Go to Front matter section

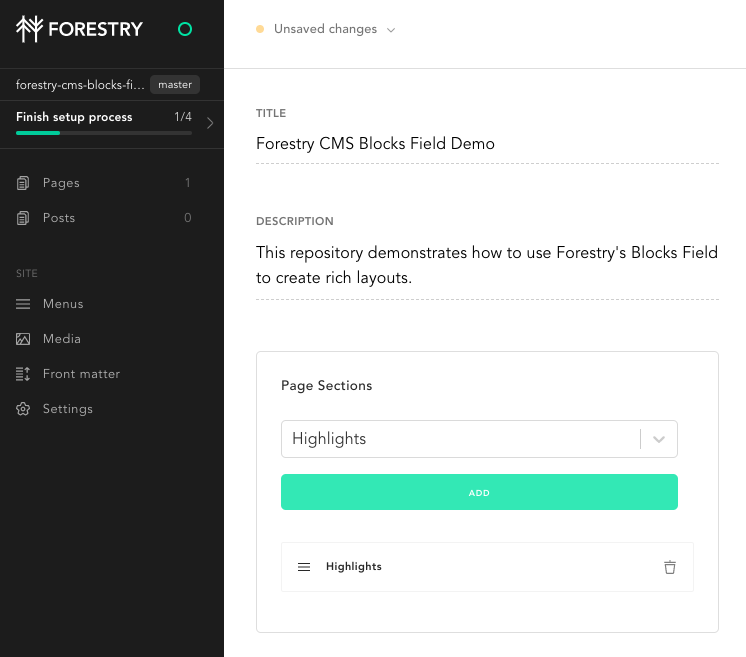[x=81, y=374]
